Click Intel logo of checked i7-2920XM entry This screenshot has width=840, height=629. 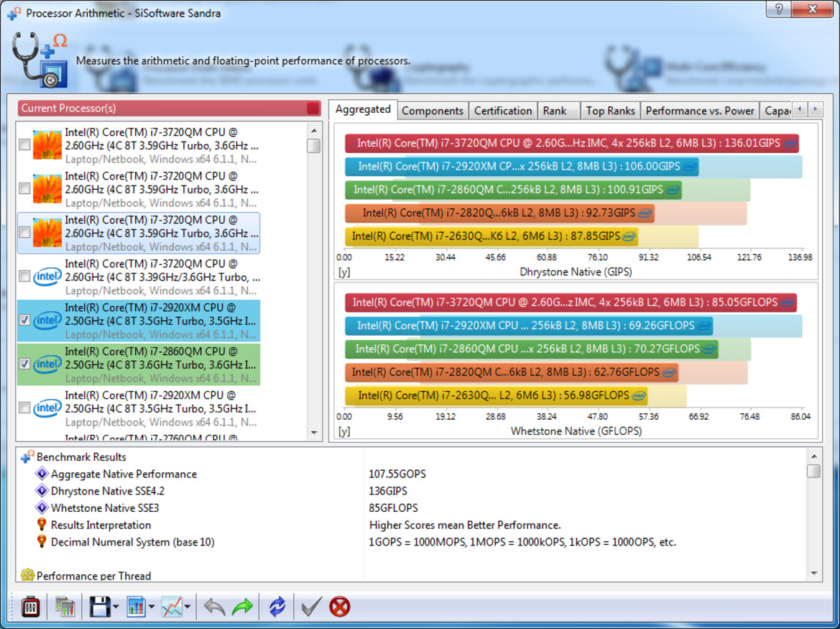point(47,321)
